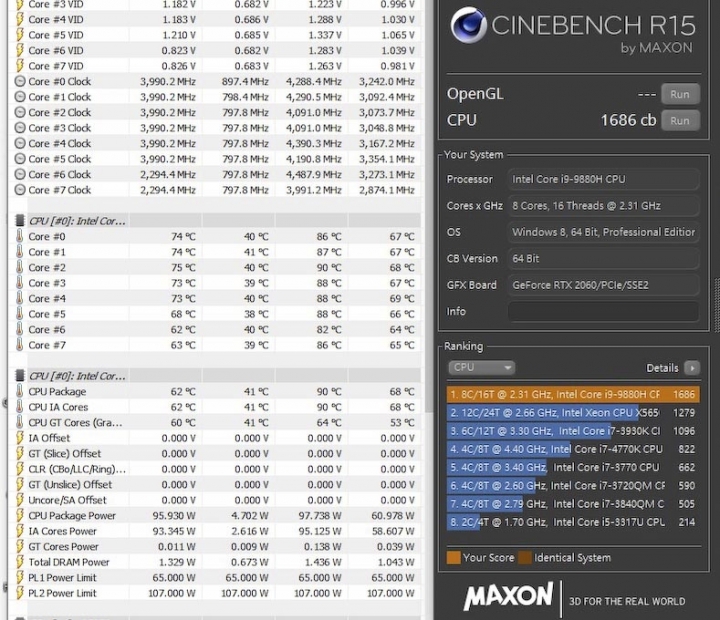Click the lightning icon of PL1 Power Limit
Viewport: 720px width, 620px height.
pyautogui.click(x=20, y=578)
